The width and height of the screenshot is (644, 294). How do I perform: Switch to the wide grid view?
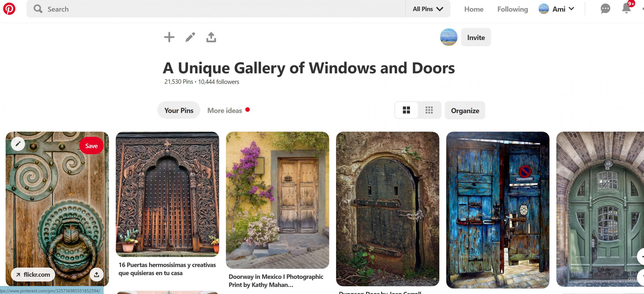406,110
